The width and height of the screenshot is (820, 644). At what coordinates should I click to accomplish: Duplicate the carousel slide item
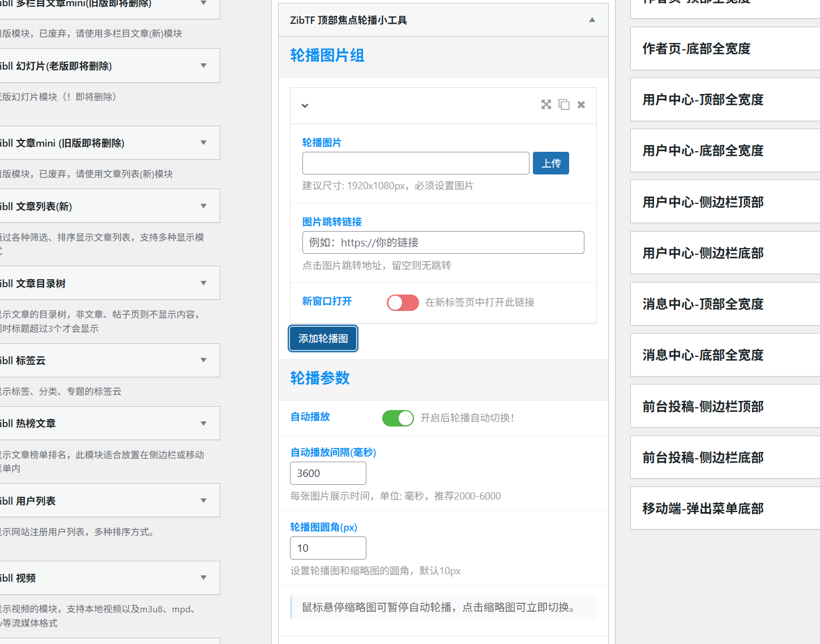[563, 105]
